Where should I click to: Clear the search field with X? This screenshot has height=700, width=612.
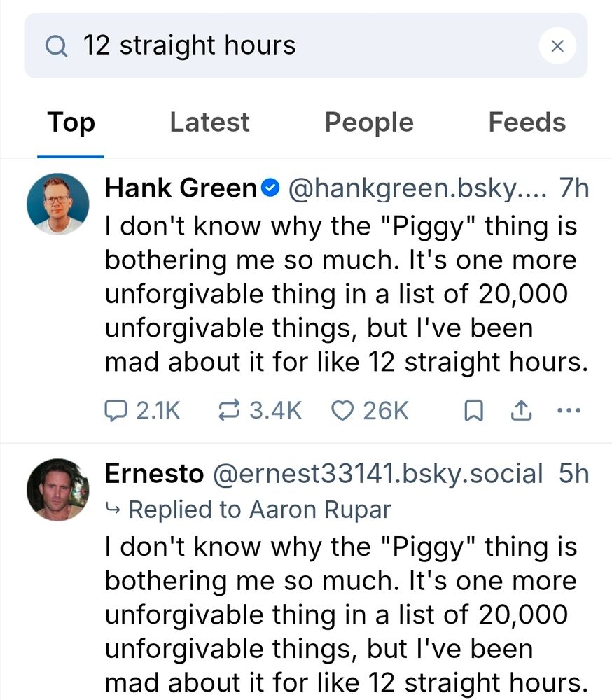point(557,46)
